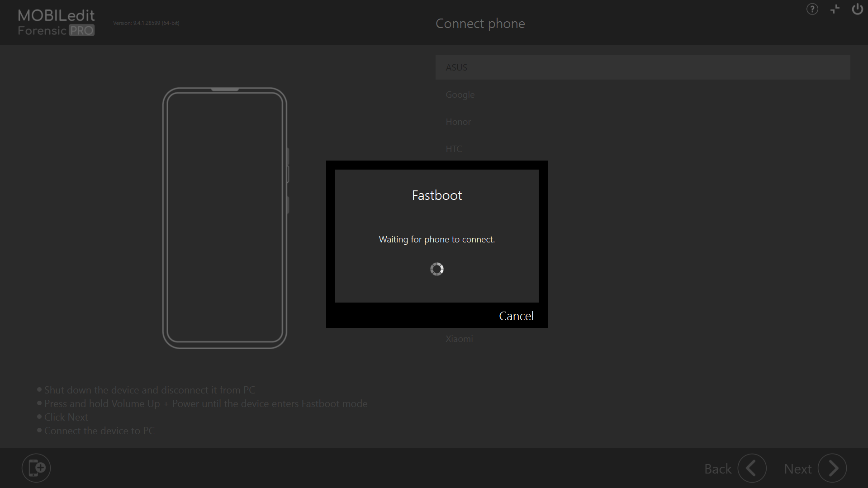
Task: Click the add phone icon at bottom left
Action: coord(36,468)
